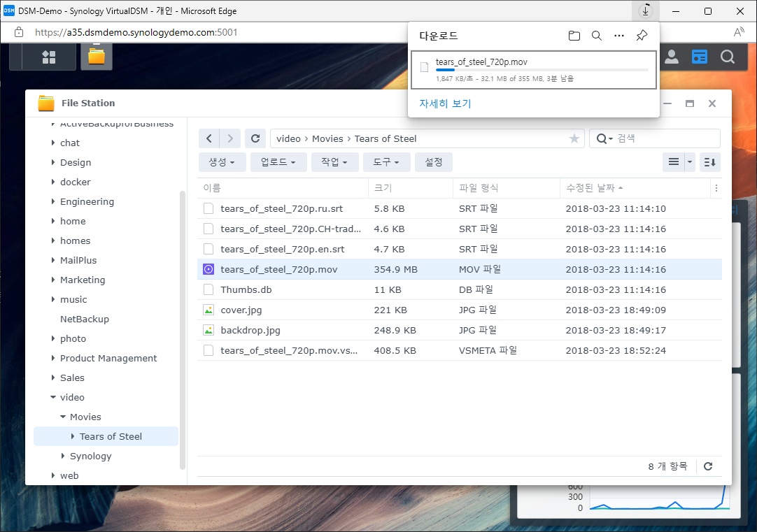
Task: Open the downloads folder icon in the Edge popup
Action: (574, 36)
